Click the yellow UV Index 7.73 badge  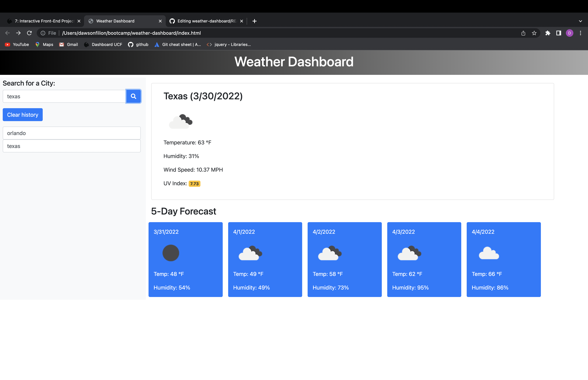[194, 184]
